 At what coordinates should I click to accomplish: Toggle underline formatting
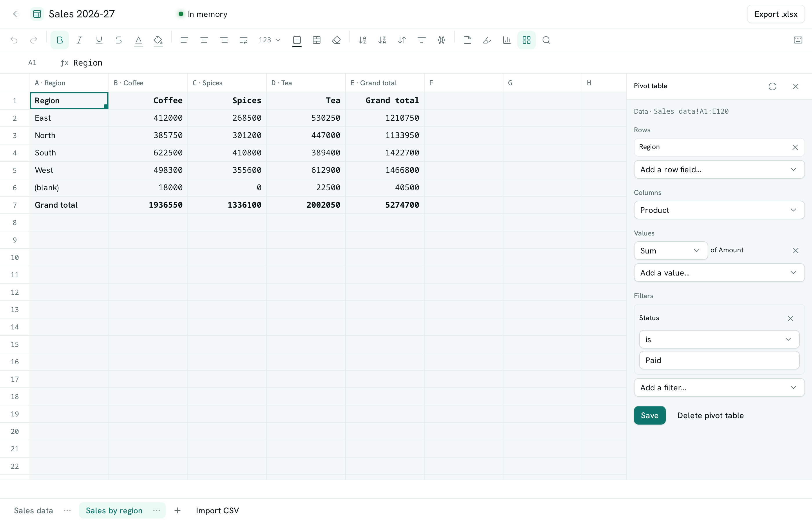point(99,40)
